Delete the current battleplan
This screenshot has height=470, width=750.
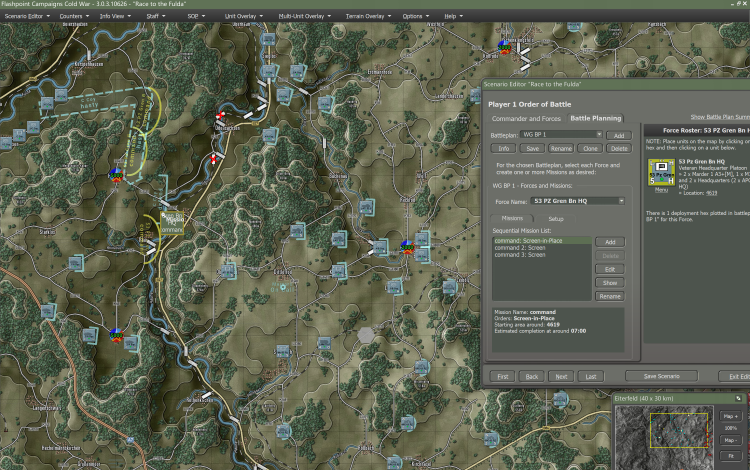click(x=619, y=148)
